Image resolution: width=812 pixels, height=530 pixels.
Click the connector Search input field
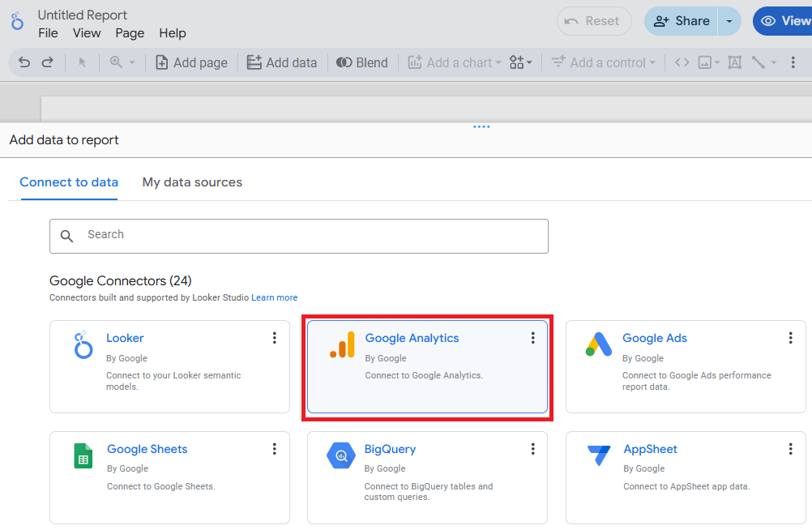click(x=299, y=237)
